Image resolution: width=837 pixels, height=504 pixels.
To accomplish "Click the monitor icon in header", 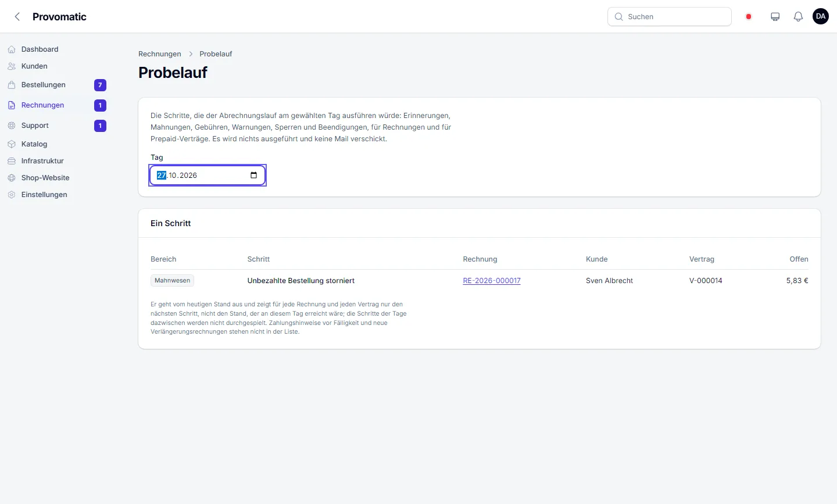I will [775, 17].
